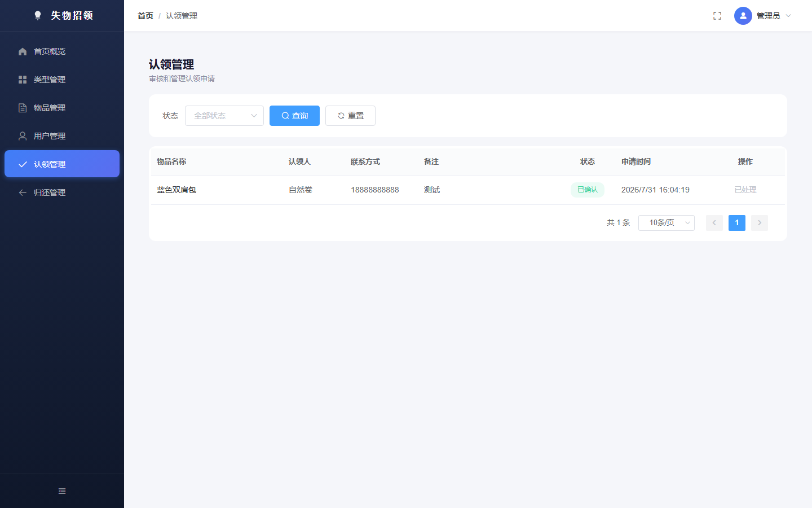The height and width of the screenshot is (508, 812).
Task: Open the 全部状态 status dropdown
Action: pyautogui.click(x=224, y=116)
